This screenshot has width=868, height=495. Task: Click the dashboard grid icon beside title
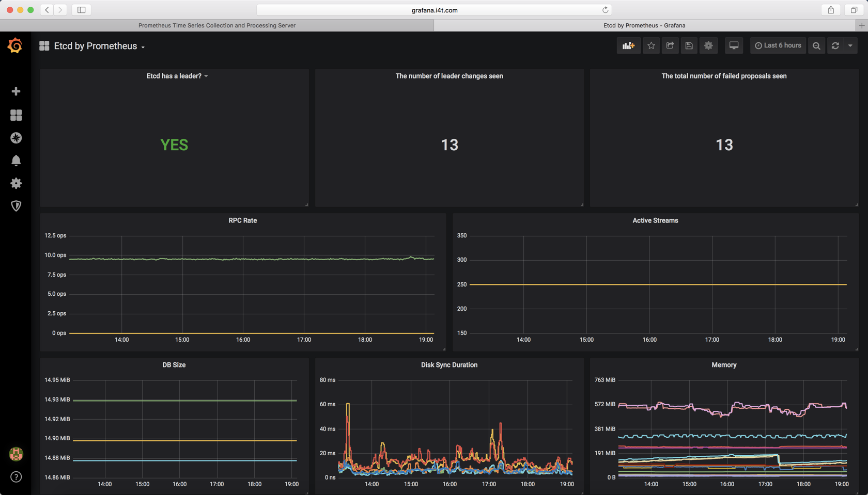[44, 46]
